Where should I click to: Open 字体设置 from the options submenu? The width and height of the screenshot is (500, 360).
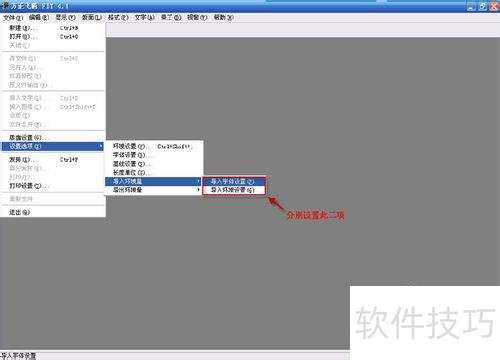coord(154,155)
